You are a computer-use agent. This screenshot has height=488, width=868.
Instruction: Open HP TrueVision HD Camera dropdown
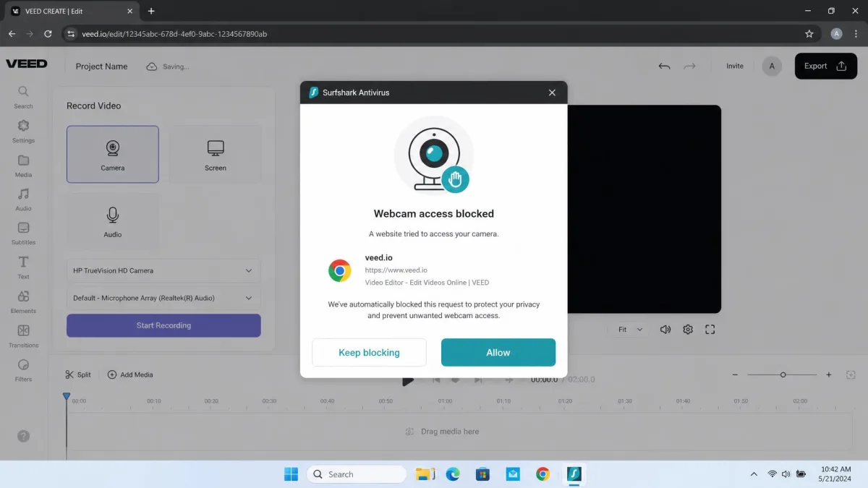(x=163, y=270)
